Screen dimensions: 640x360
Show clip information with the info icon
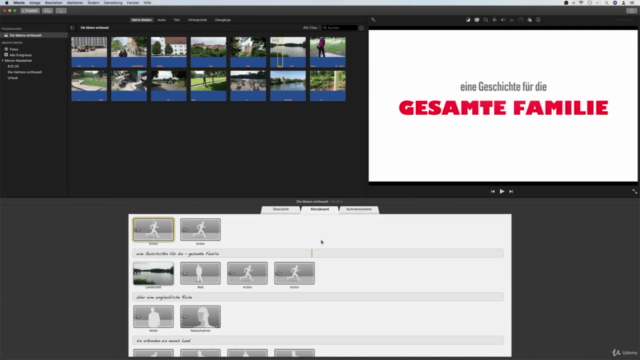pyautogui.click(x=538, y=20)
